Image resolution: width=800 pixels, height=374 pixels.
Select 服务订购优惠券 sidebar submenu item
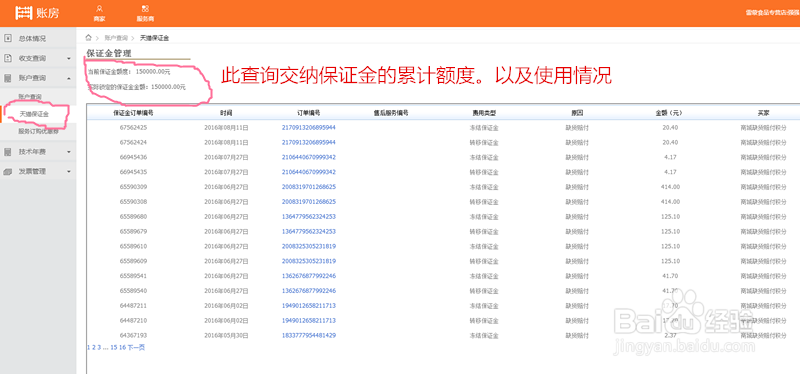tap(38, 131)
